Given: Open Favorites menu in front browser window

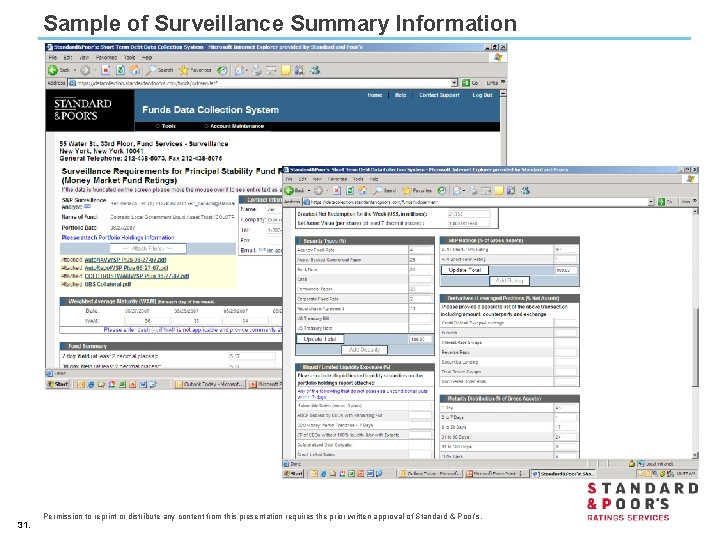Looking at the screenshot, I should [337, 179].
